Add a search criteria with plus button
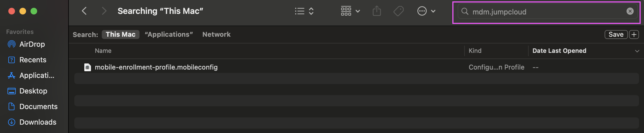This screenshot has height=133, width=644. (634, 35)
